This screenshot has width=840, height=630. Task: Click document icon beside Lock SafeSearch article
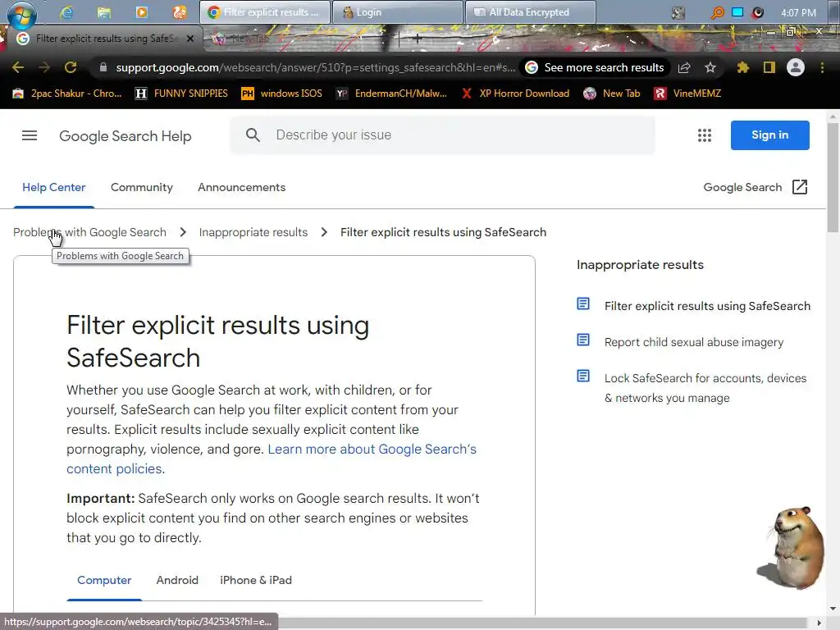pyautogui.click(x=583, y=376)
